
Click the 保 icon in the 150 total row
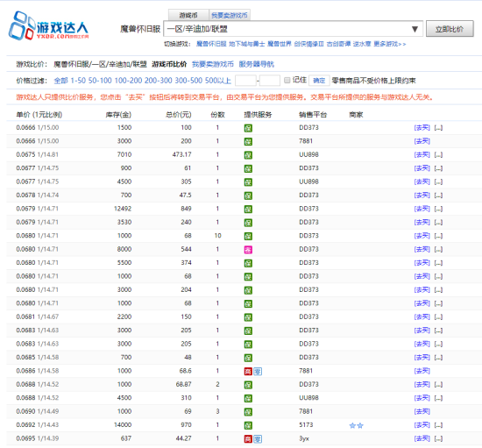click(x=248, y=317)
